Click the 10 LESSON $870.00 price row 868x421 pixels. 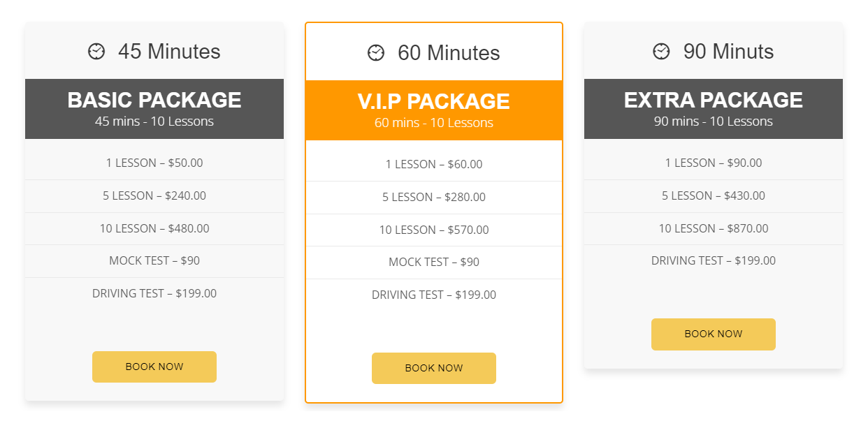tap(713, 228)
